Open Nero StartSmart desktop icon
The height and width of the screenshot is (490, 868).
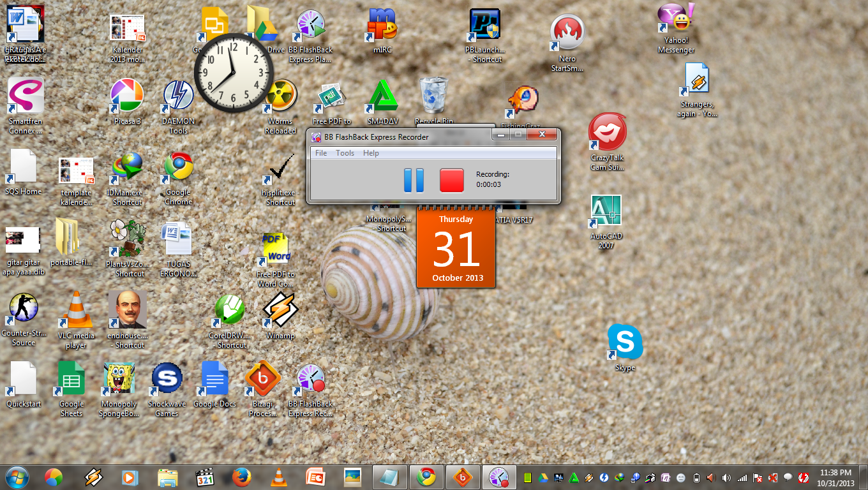tap(567, 43)
